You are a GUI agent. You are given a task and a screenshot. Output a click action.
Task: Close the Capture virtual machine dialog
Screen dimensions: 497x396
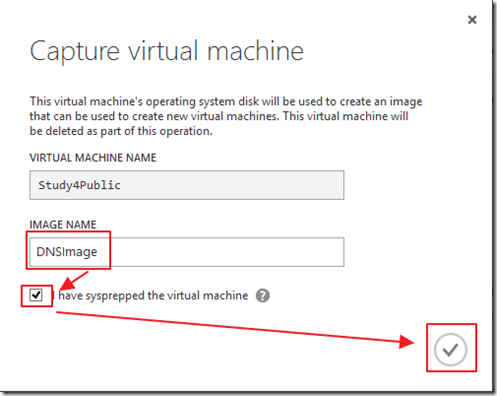point(472,20)
